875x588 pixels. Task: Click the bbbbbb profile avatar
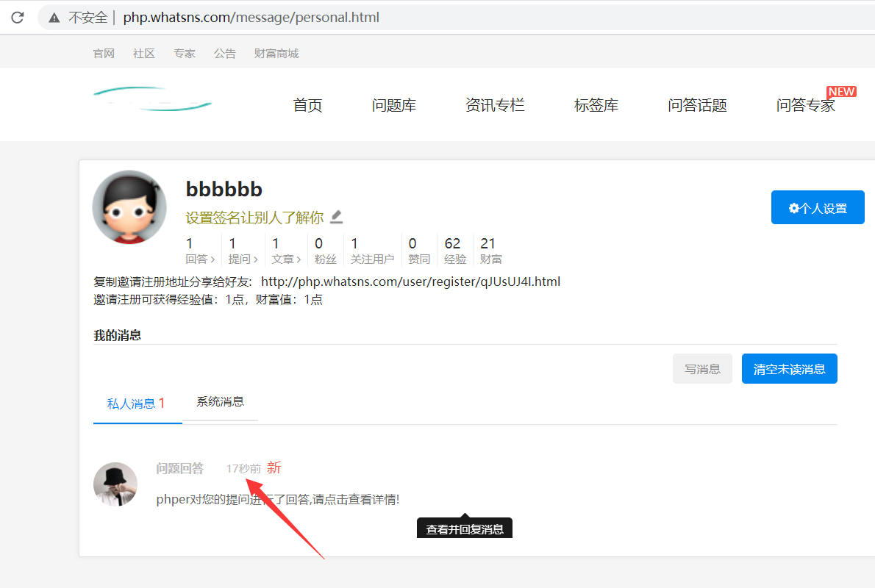pyautogui.click(x=129, y=207)
